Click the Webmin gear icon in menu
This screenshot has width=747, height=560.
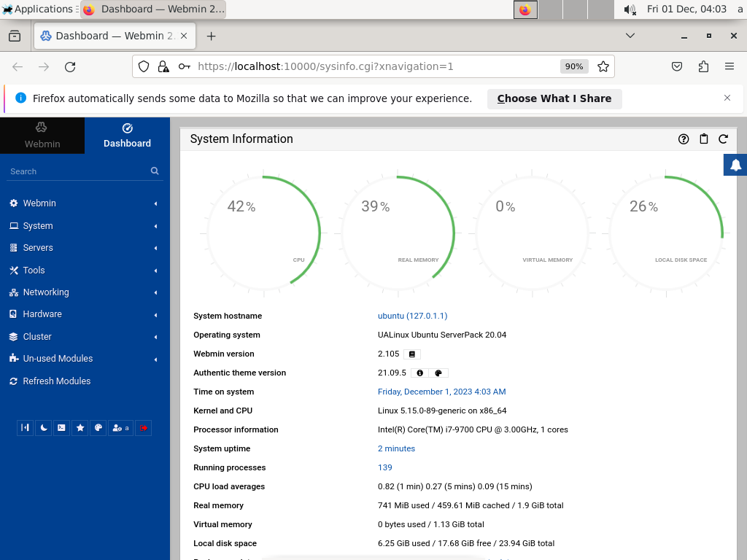[14, 203]
